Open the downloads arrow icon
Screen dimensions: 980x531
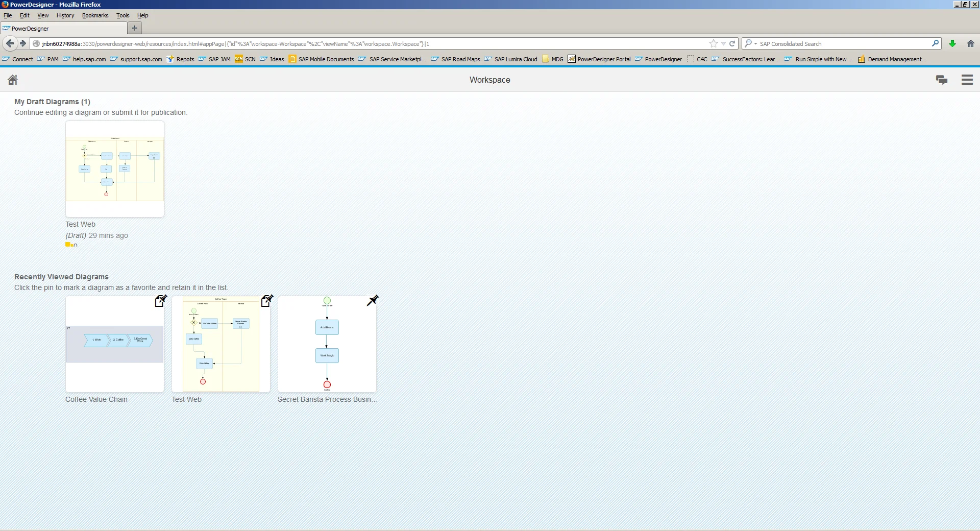point(952,43)
